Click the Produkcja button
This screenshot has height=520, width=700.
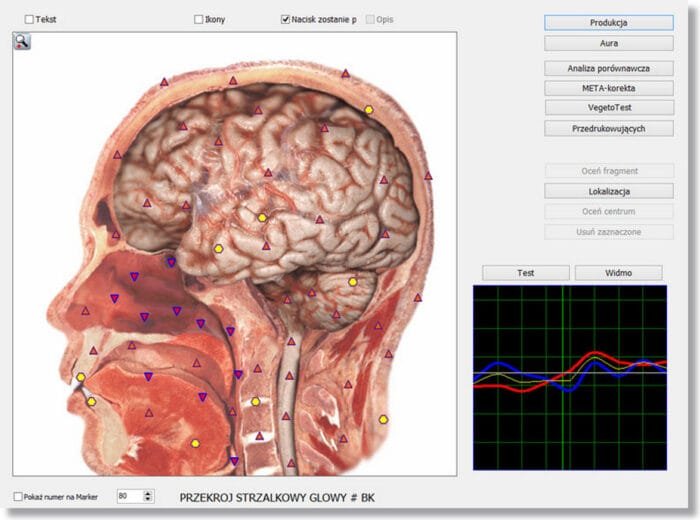608,22
